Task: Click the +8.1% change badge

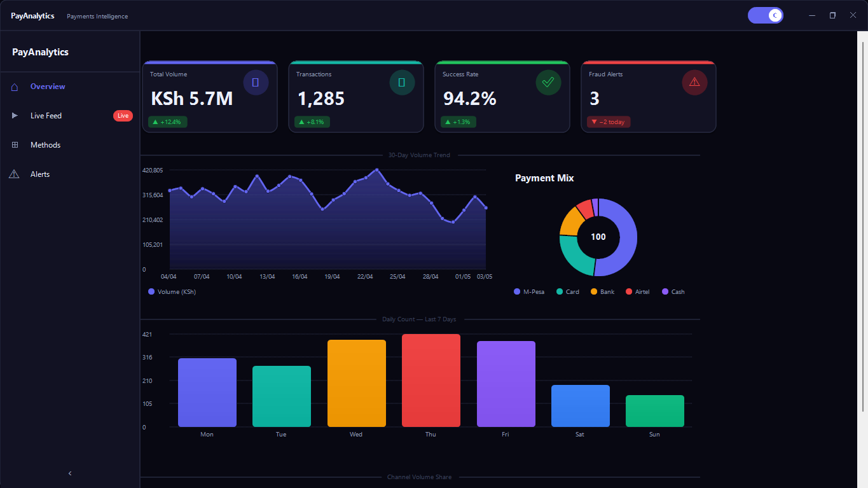Action: (312, 122)
